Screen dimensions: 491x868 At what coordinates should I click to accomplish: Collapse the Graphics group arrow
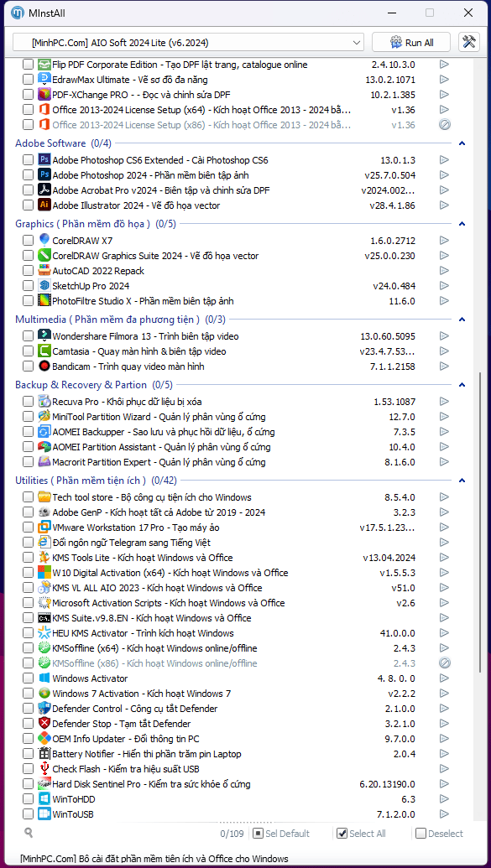coord(462,224)
